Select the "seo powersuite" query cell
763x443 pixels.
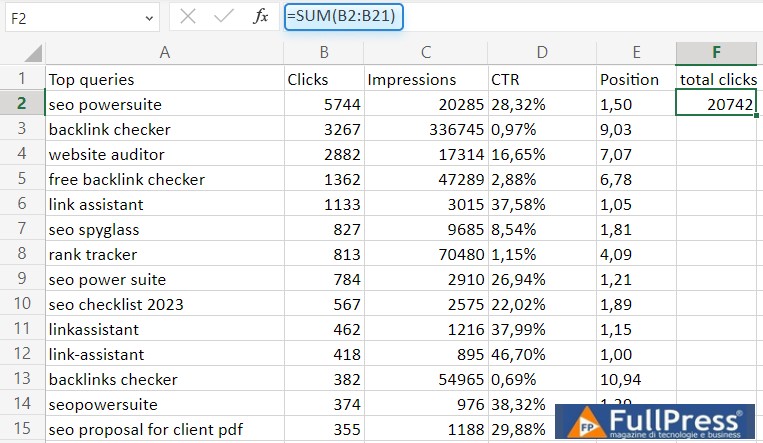[x=164, y=104]
